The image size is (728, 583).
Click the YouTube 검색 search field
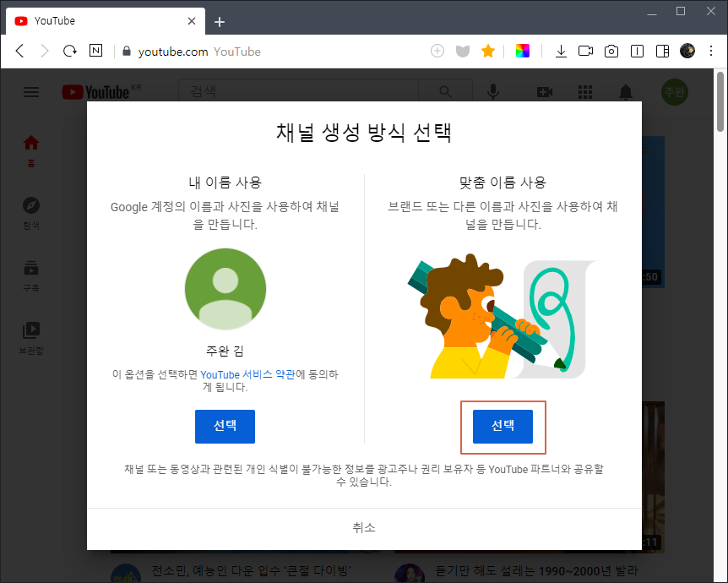[298, 91]
